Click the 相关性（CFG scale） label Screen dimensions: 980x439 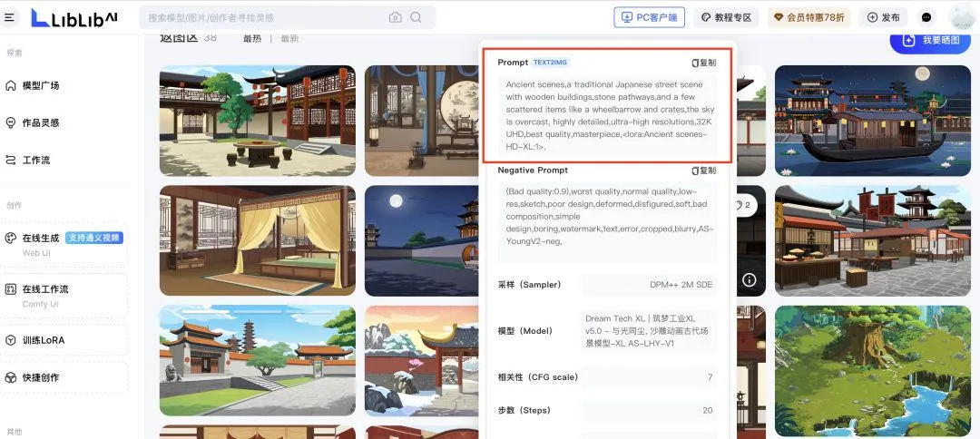tap(538, 377)
